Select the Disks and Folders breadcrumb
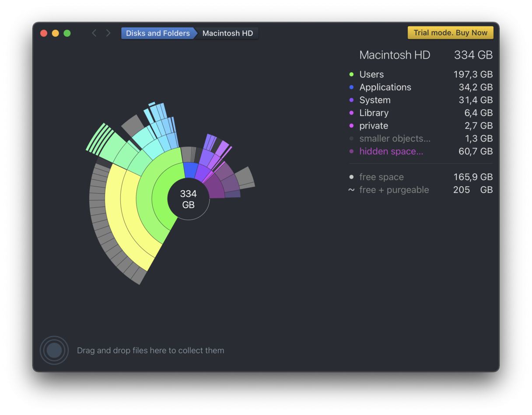The image size is (532, 415). coord(157,33)
